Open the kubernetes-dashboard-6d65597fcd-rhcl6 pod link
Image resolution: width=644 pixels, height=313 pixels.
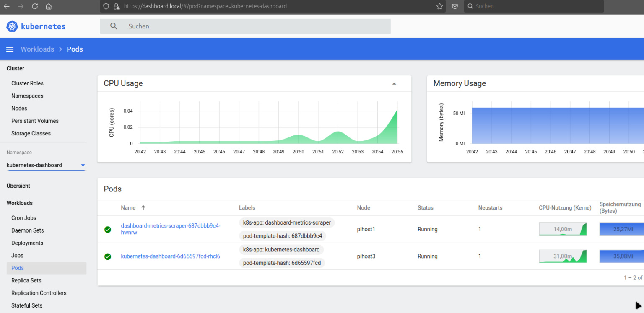click(170, 256)
